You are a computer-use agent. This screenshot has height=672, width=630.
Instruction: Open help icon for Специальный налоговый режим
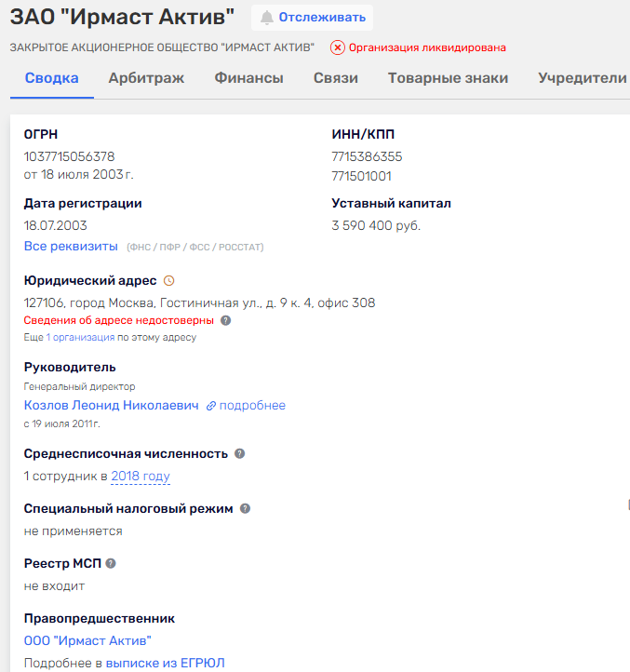click(x=245, y=509)
